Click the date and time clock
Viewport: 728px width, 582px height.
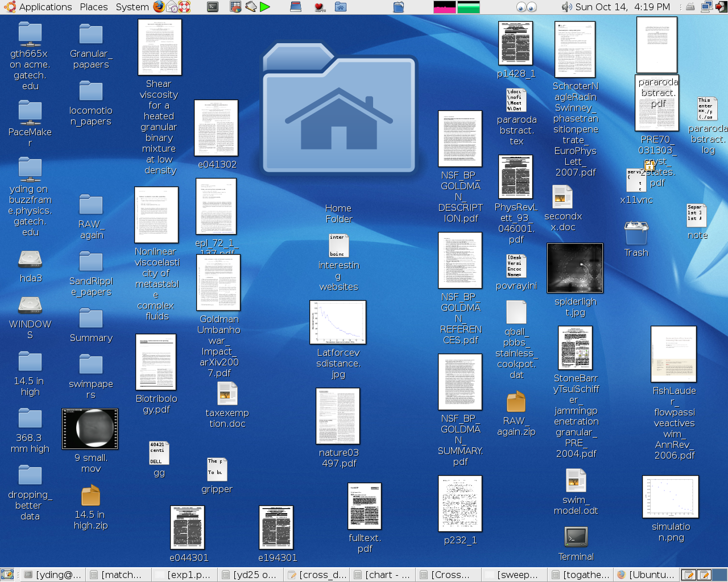[x=623, y=7]
